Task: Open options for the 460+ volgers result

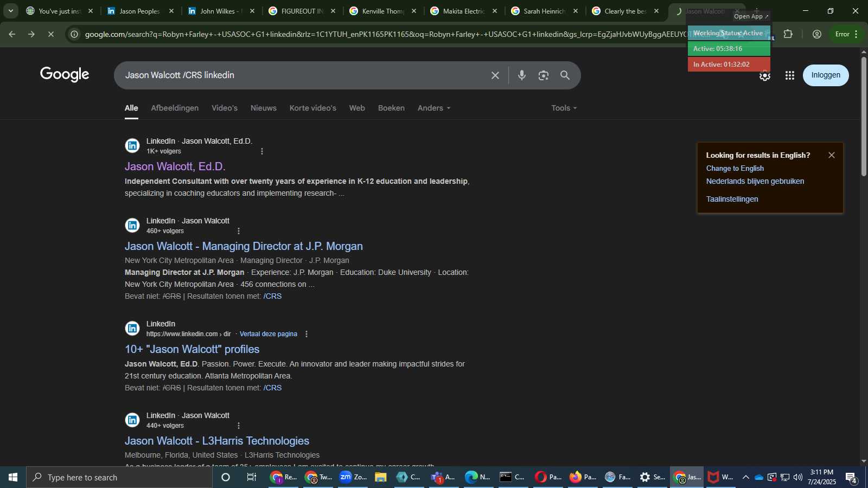Action: click(x=238, y=231)
